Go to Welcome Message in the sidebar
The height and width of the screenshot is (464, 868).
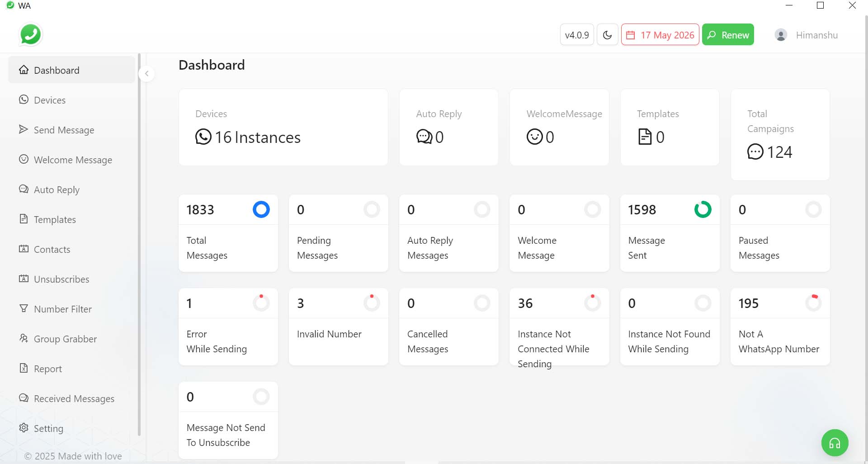pos(72,160)
